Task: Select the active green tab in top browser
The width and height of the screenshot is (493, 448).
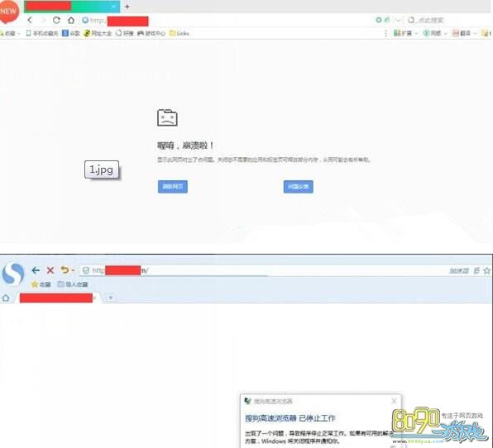Action: [x=72, y=7]
